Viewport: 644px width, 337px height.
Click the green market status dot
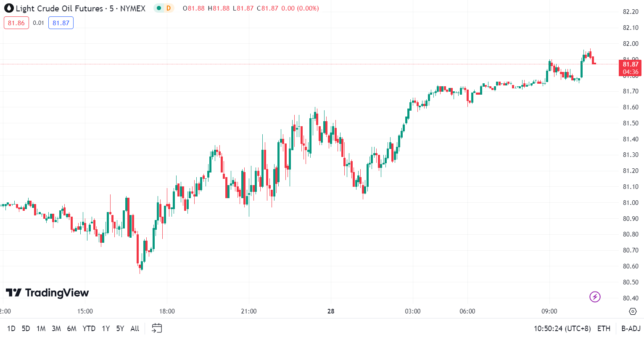click(x=159, y=8)
